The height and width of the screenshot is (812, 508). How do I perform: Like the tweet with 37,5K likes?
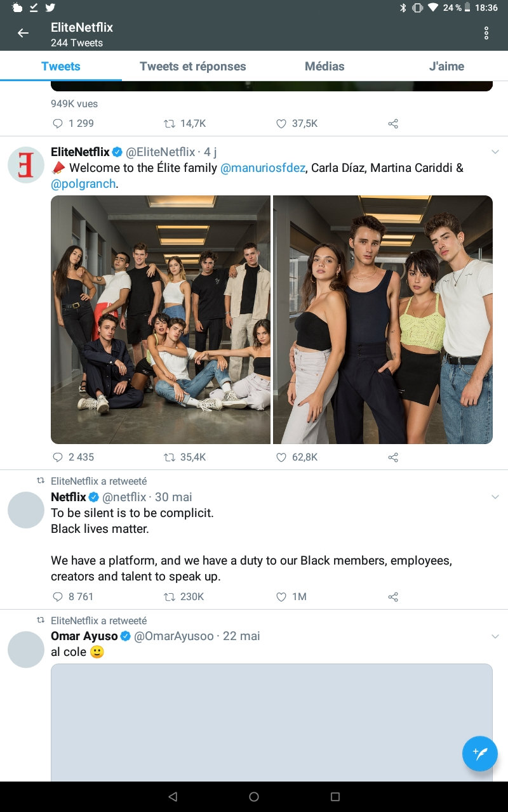point(281,124)
